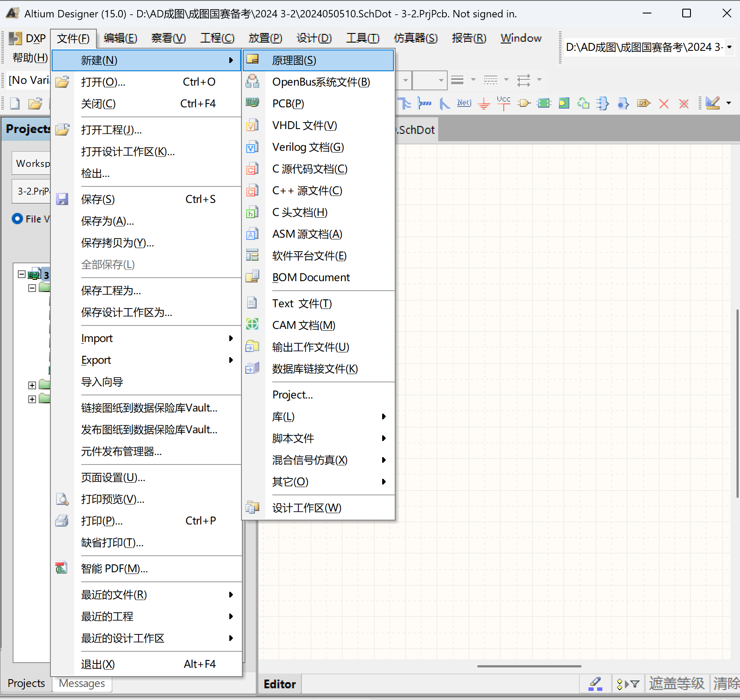This screenshot has width=740, height=700.
Task: Open the 帮助(H) help menu
Action: tap(30, 58)
